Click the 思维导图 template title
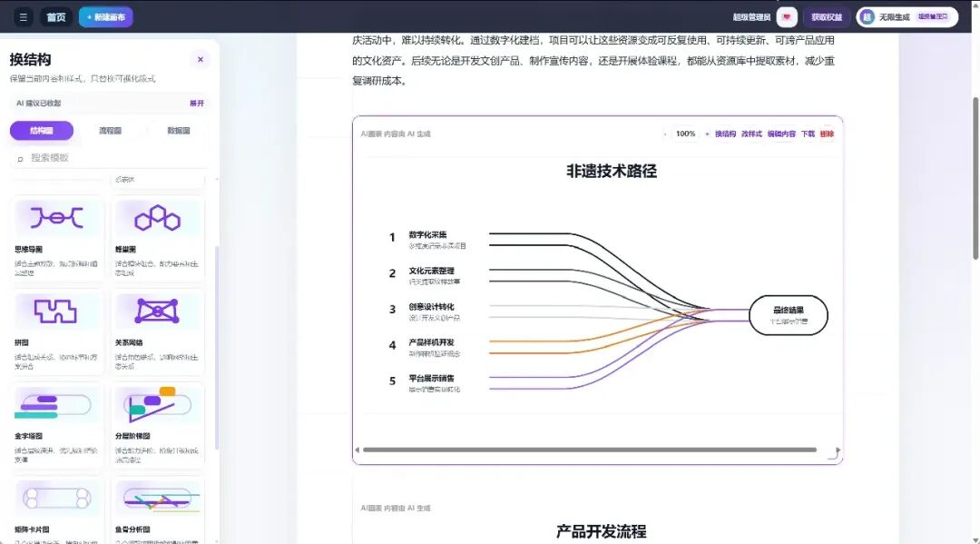980x544 pixels. click(x=29, y=249)
